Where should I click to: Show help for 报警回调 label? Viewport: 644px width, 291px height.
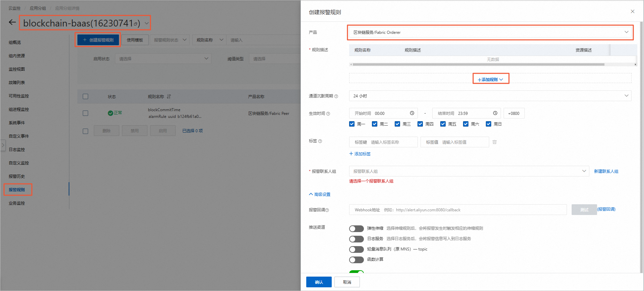(x=327, y=210)
